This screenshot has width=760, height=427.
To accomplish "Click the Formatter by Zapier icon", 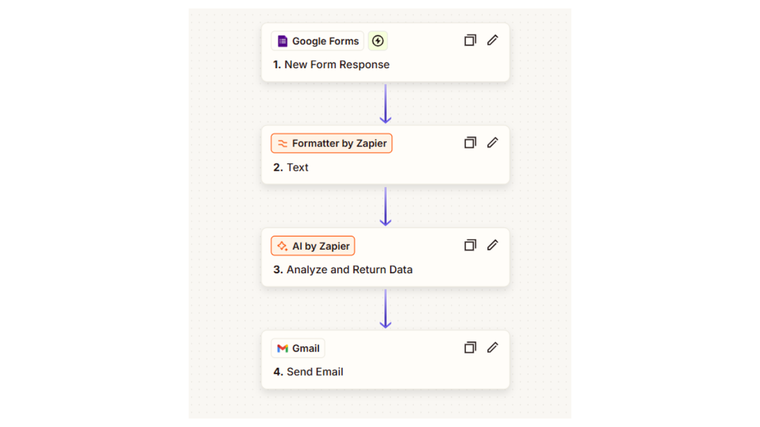I will click(x=283, y=144).
